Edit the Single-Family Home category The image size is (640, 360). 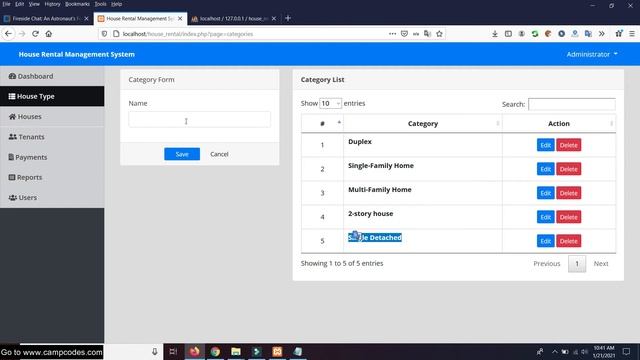pyautogui.click(x=545, y=169)
